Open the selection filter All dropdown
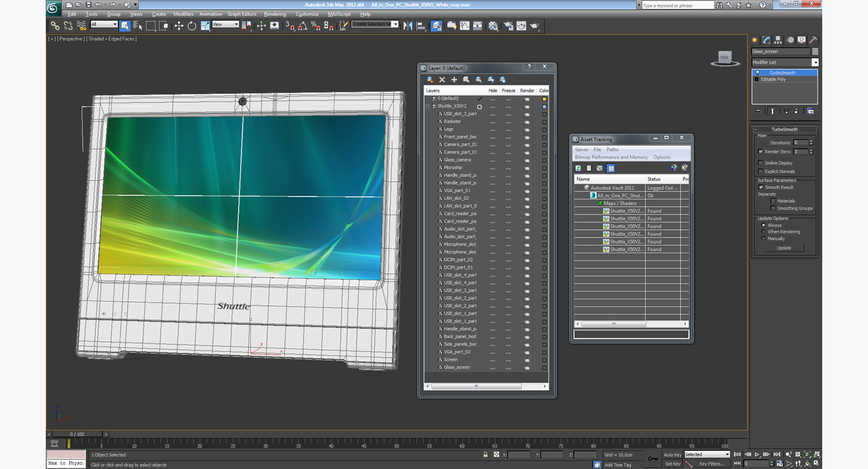 [x=104, y=25]
